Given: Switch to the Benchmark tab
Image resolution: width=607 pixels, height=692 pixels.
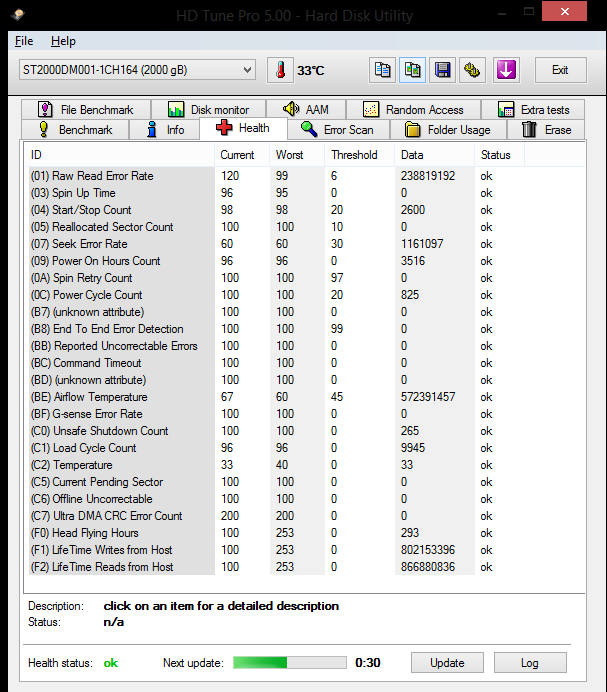Looking at the screenshot, I should (75, 130).
